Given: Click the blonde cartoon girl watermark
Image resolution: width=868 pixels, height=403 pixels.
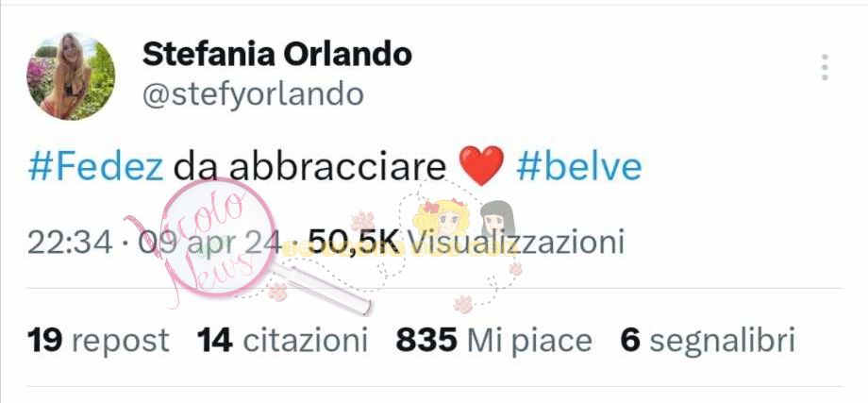Looking at the screenshot, I should click(x=442, y=218).
